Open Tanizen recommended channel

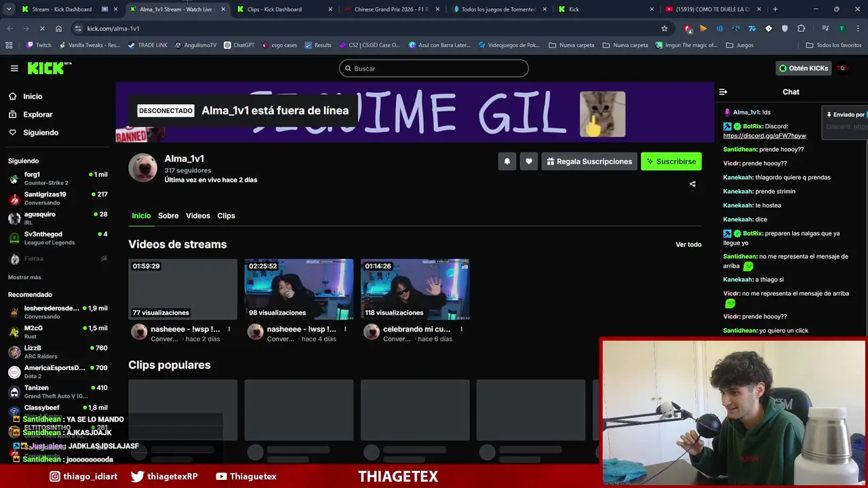click(57, 392)
